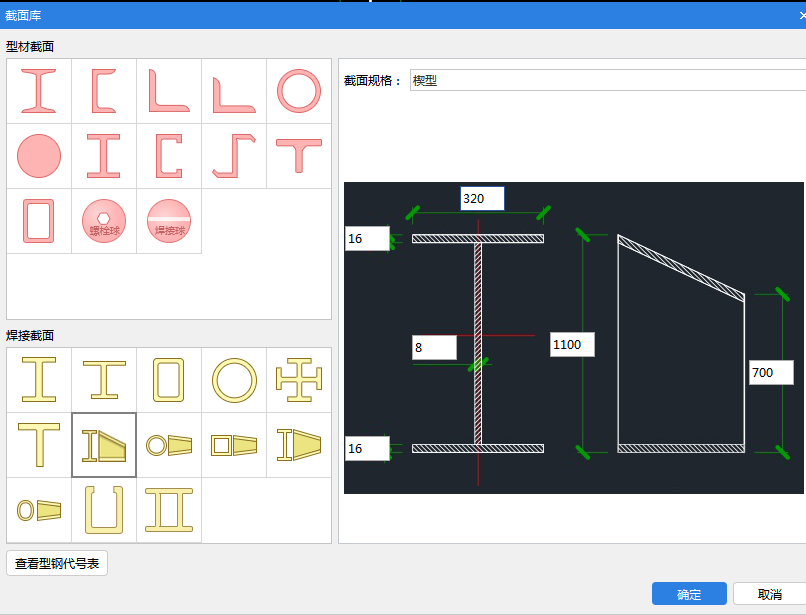
Task: Select the bolted ball (螺栓球) icon
Action: [104, 221]
